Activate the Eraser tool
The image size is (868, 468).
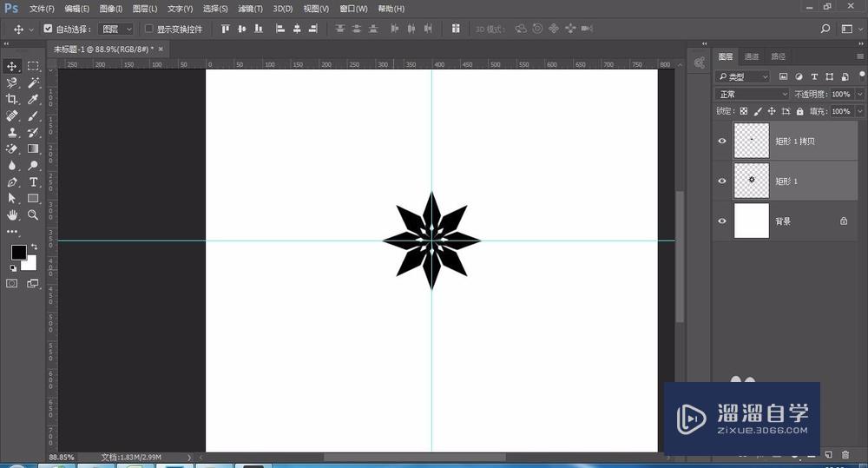pyautogui.click(x=11, y=149)
